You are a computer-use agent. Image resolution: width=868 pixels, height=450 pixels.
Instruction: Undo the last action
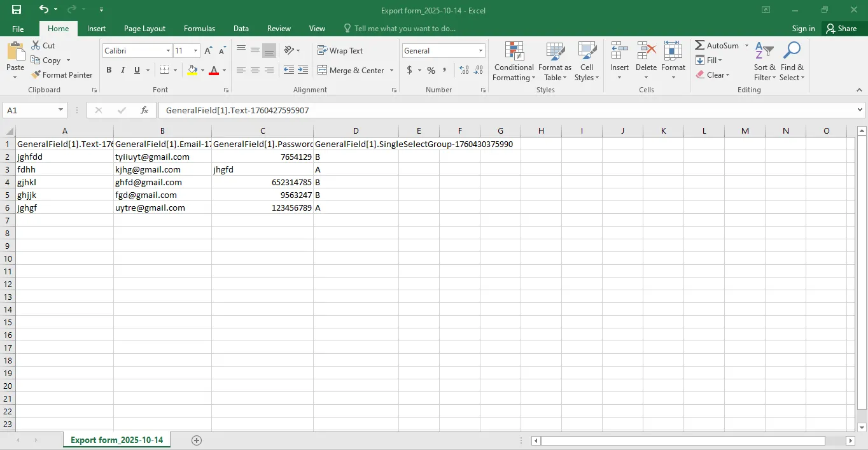[43, 10]
